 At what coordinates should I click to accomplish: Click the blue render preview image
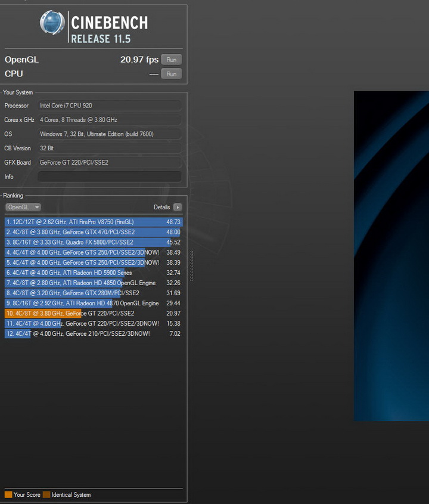tap(391, 256)
